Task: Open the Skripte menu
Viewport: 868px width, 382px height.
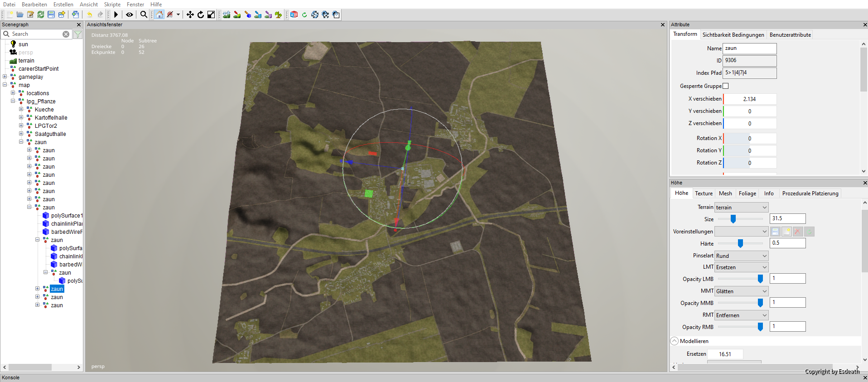Action: coord(112,5)
